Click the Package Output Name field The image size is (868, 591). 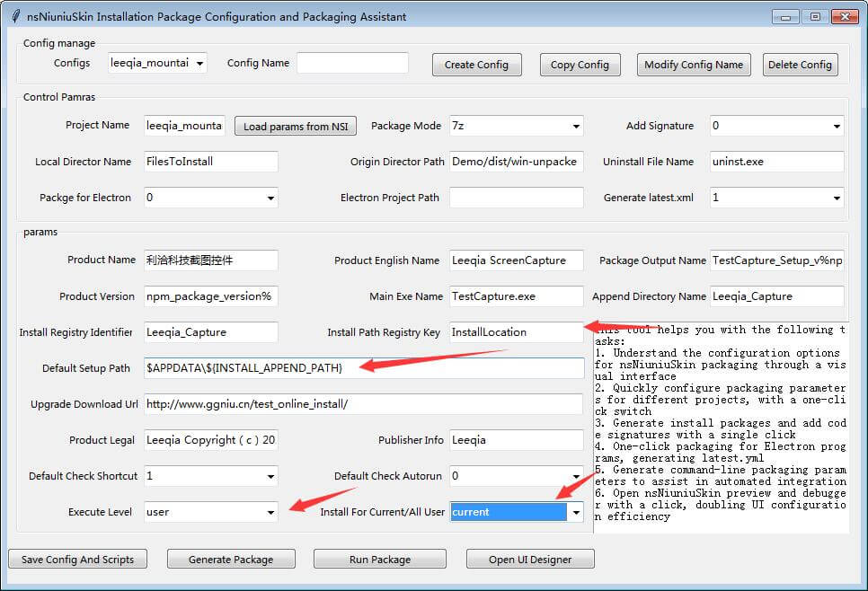pos(776,260)
